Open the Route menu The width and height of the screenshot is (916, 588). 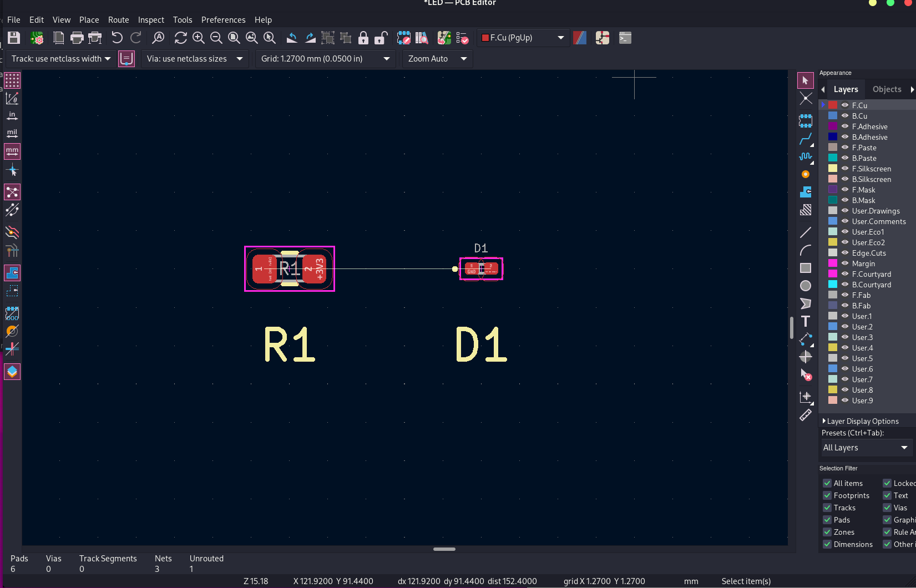(x=118, y=19)
